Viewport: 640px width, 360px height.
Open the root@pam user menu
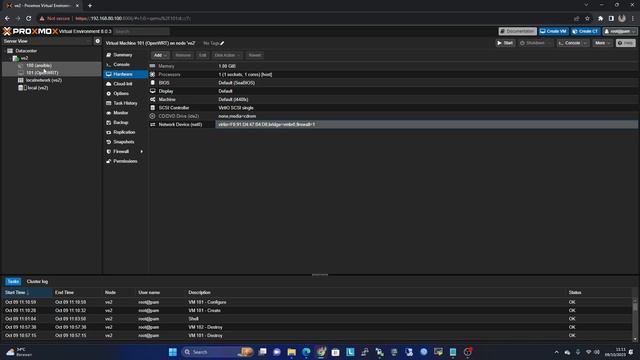pos(620,31)
